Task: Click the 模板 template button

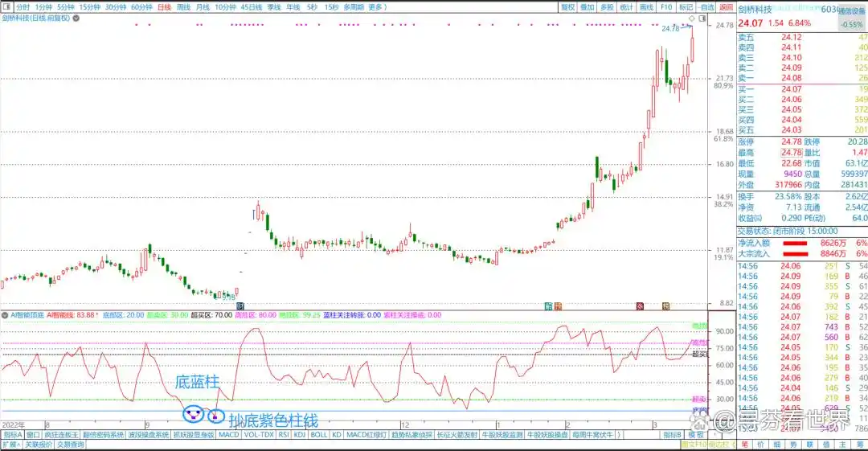Action: point(695,435)
